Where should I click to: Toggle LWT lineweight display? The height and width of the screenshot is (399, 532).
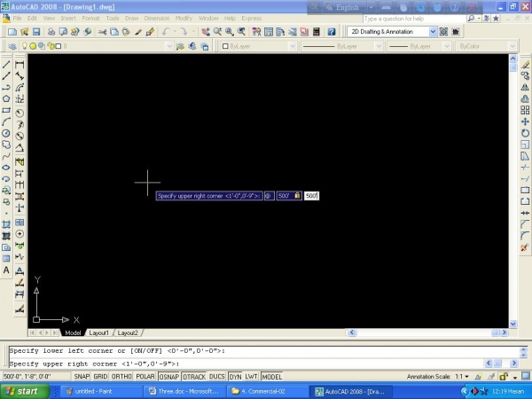tap(251, 377)
